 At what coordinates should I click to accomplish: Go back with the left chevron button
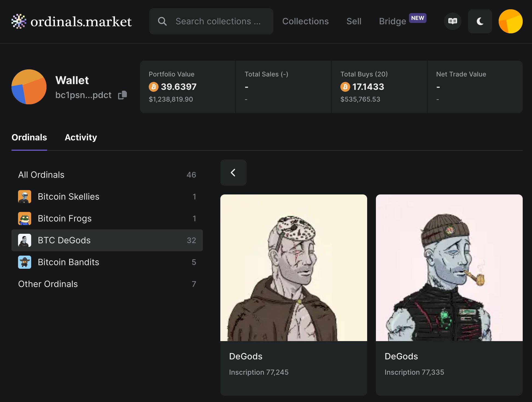click(x=233, y=173)
